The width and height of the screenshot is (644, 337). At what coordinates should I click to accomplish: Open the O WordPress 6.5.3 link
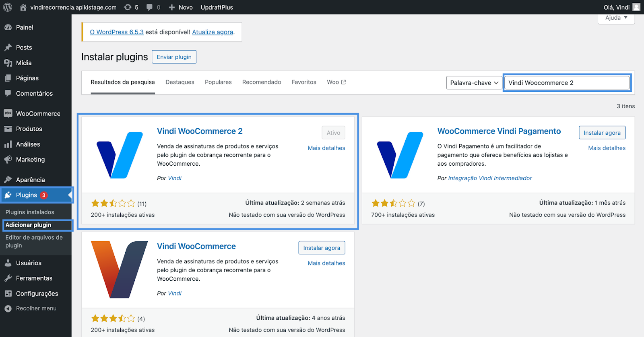tap(117, 32)
